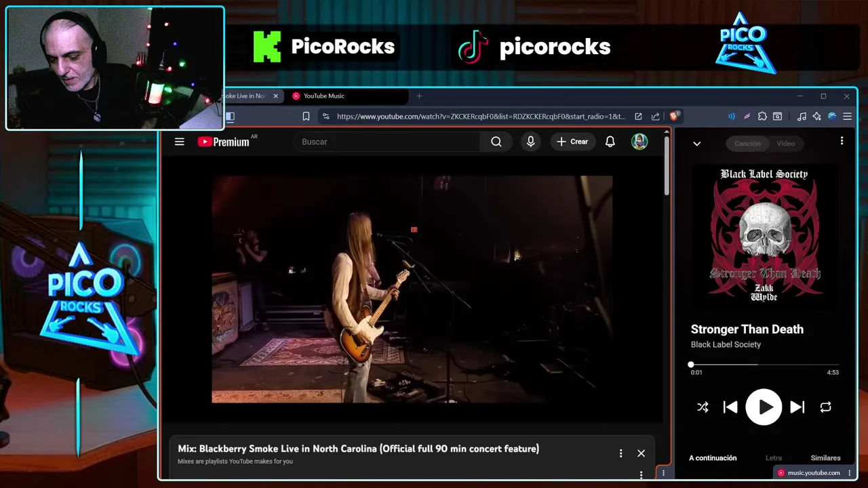
Task: Open the YouTube account avatar menu
Action: click(639, 142)
